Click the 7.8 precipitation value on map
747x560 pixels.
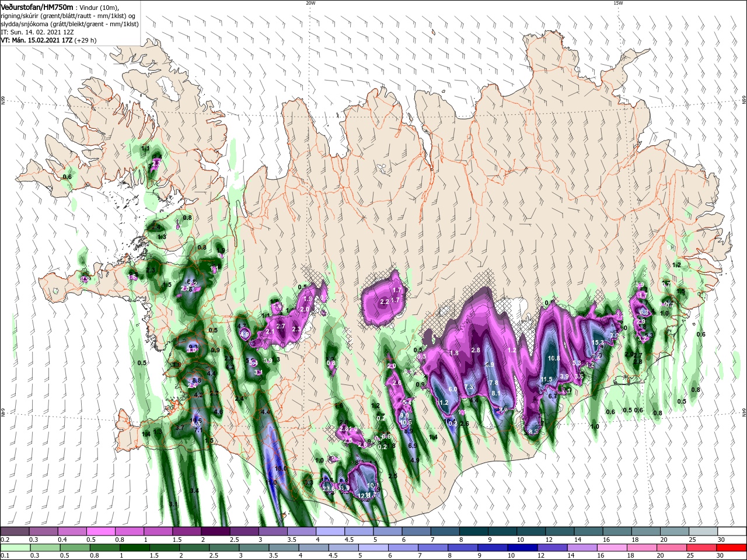[494, 383]
